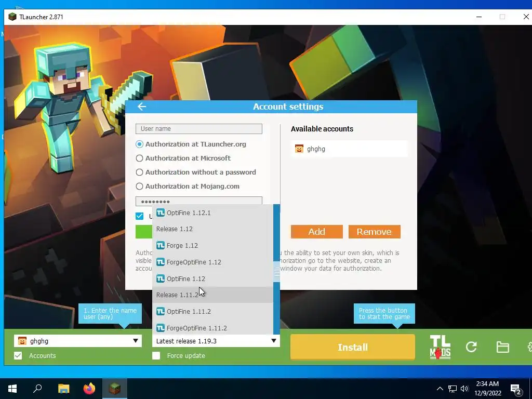Select Authorization without a password
Screen dimensions: 532x399
tap(139, 172)
